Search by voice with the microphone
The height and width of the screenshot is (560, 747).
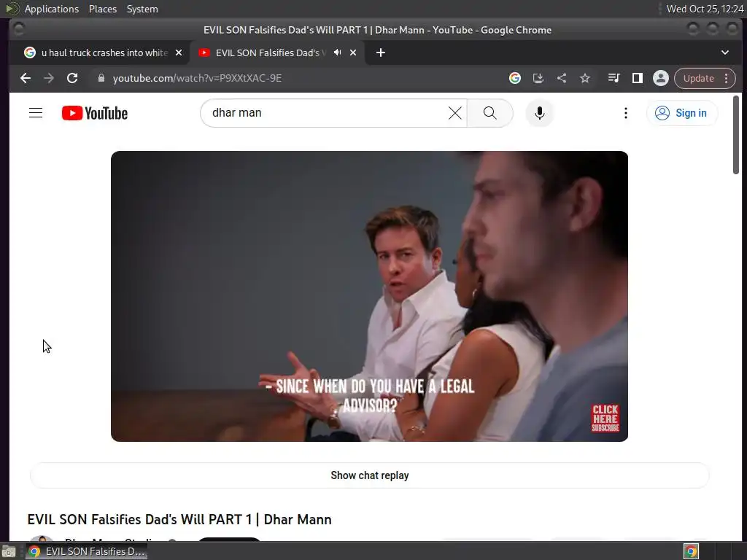pyautogui.click(x=539, y=113)
